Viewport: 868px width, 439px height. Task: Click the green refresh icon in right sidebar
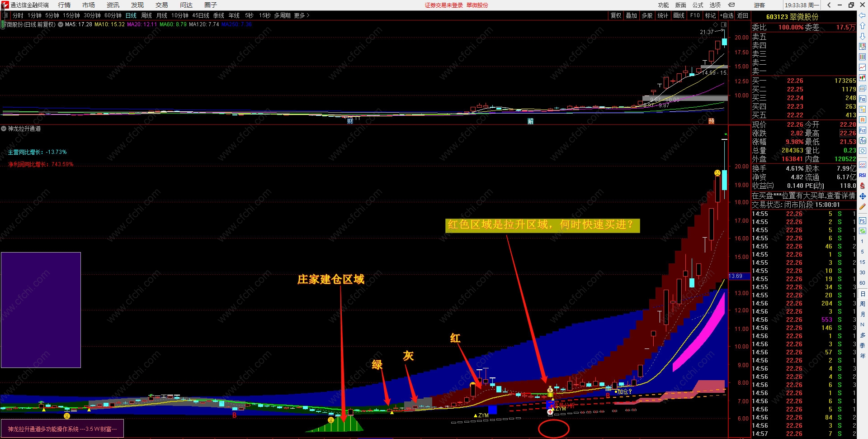pyautogui.click(x=863, y=231)
